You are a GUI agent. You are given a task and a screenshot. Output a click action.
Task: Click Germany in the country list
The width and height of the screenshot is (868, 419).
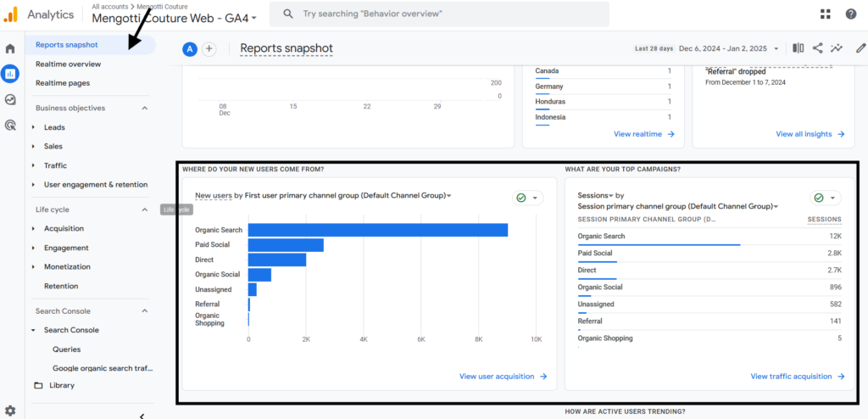coord(549,87)
